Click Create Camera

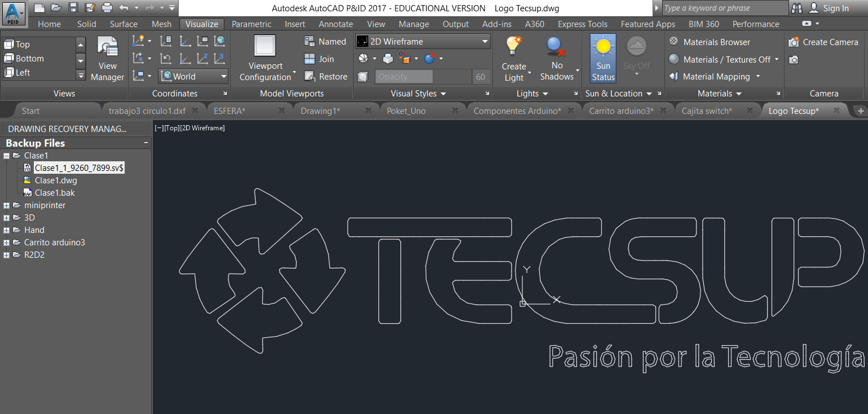click(823, 42)
